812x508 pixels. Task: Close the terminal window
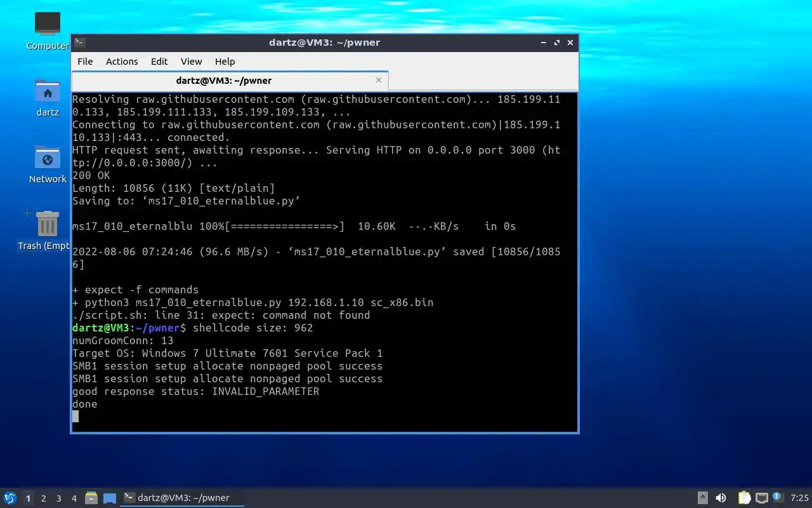[570, 43]
